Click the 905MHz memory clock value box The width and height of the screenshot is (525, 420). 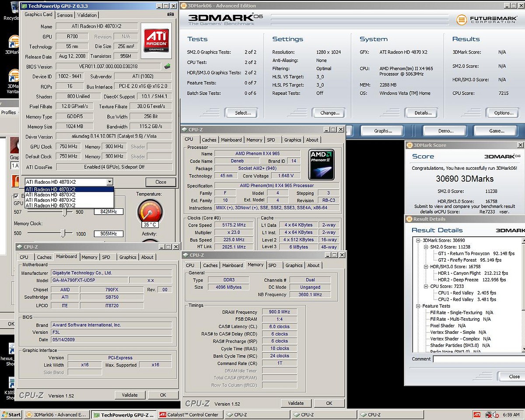point(108,234)
